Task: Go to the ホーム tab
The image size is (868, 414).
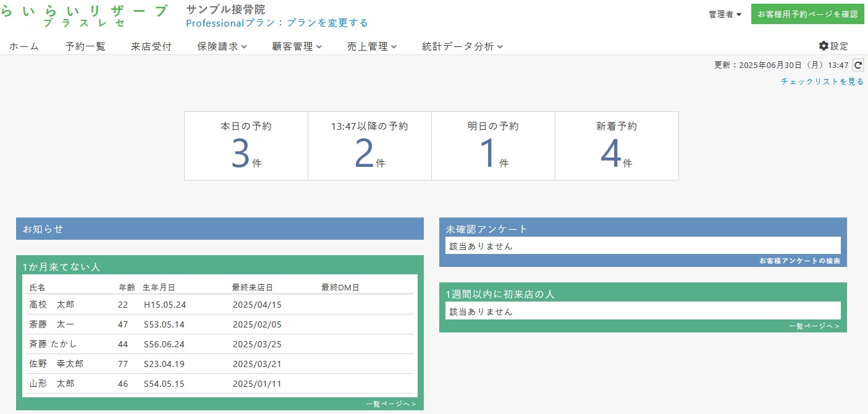Action: tap(24, 46)
